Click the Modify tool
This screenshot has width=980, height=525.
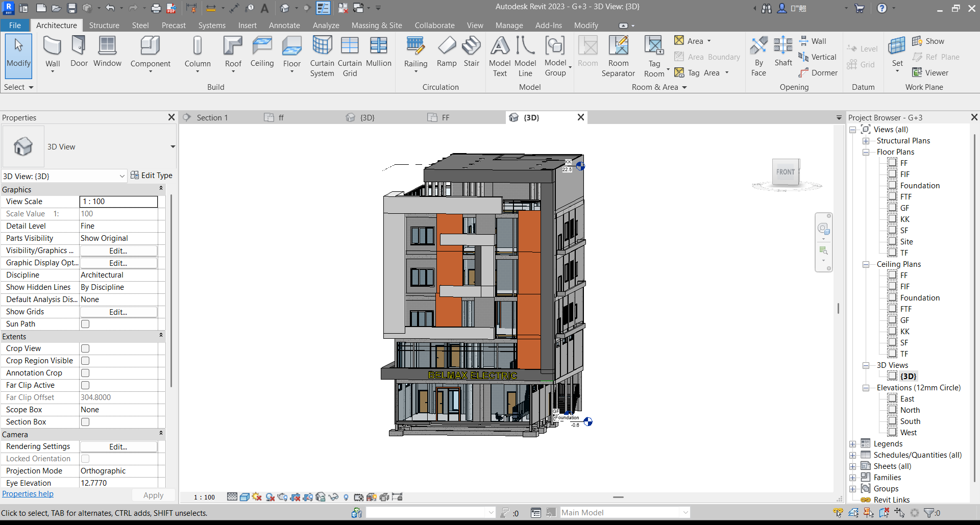coord(18,55)
